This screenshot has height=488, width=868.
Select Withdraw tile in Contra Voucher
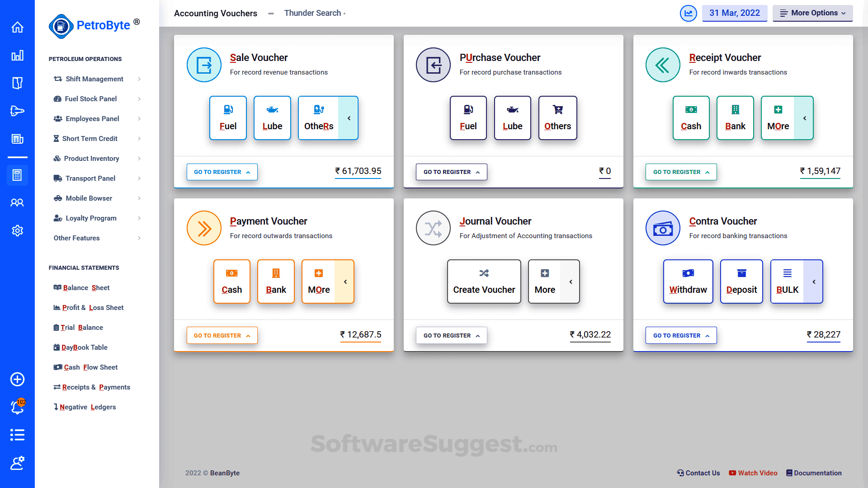[688, 282]
